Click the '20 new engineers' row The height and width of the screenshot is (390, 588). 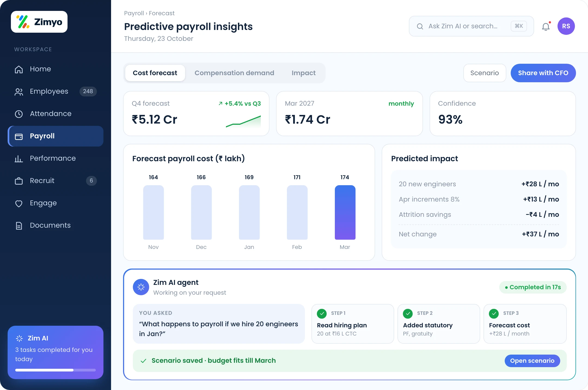point(479,184)
